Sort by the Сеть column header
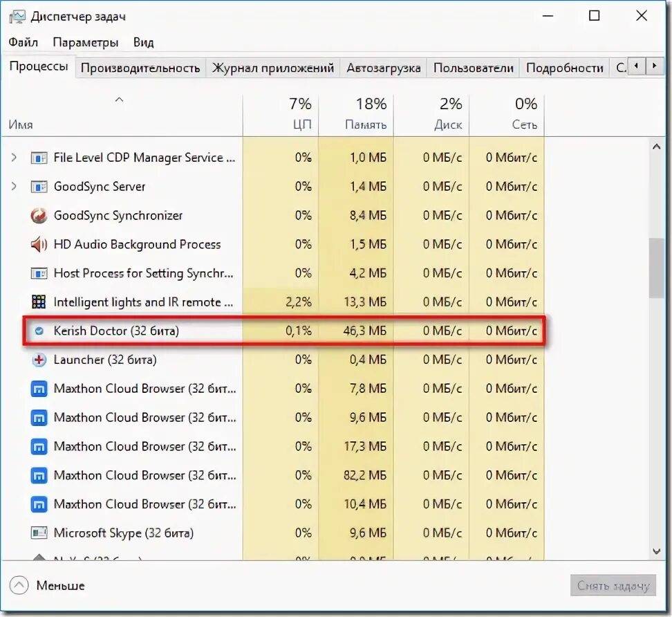Screen dimensions: 672x617 [507, 115]
